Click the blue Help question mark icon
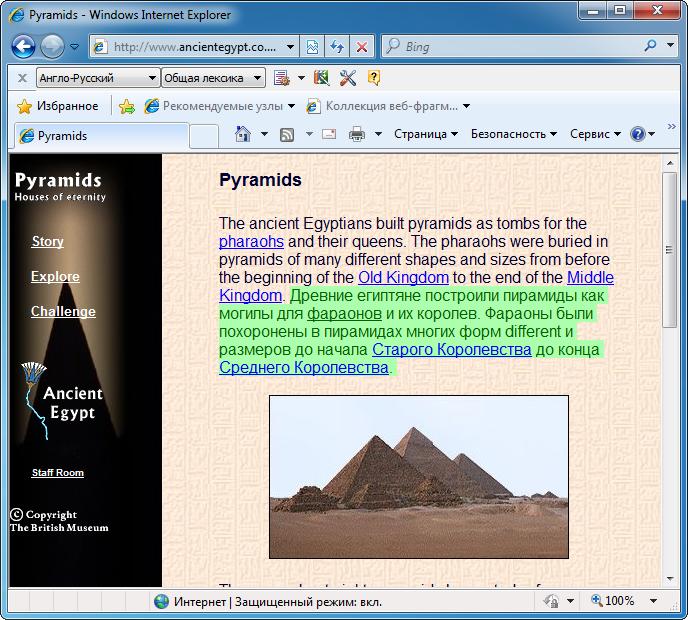 pyautogui.click(x=638, y=134)
